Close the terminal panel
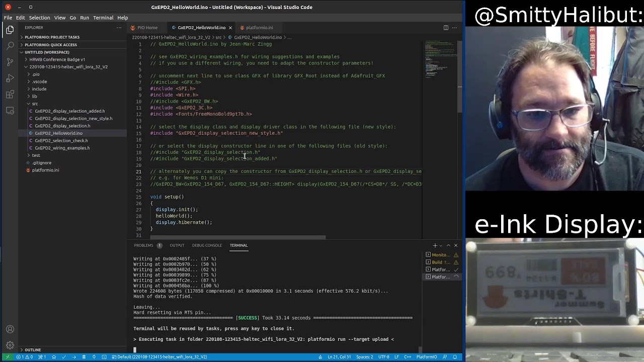Image resolution: width=644 pixels, height=362 pixels. 456,245
